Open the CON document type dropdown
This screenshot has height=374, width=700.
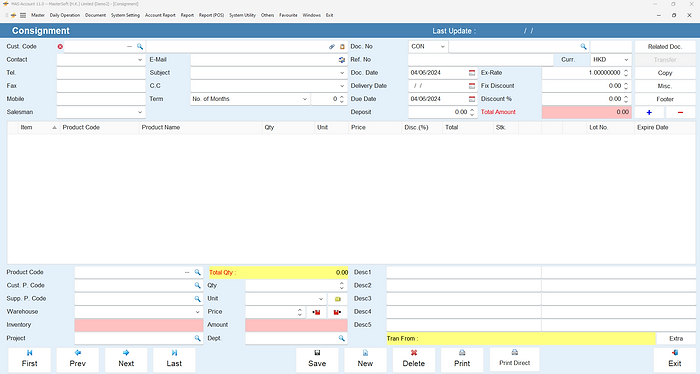click(x=442, y=46)
